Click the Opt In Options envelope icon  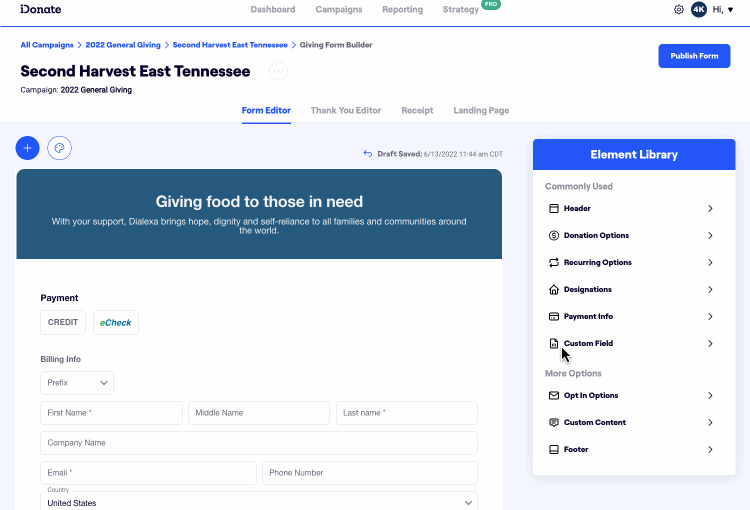pyautogui.click(x=553, y=396)
